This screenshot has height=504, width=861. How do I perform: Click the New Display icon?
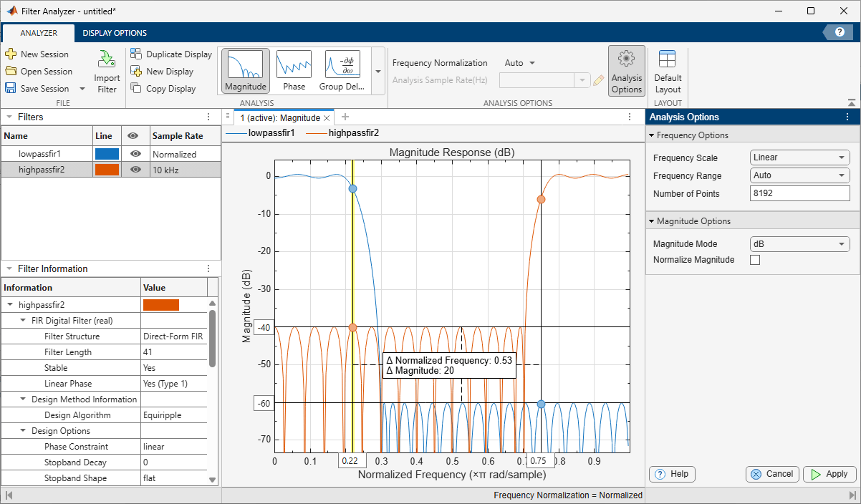point(136,72)
